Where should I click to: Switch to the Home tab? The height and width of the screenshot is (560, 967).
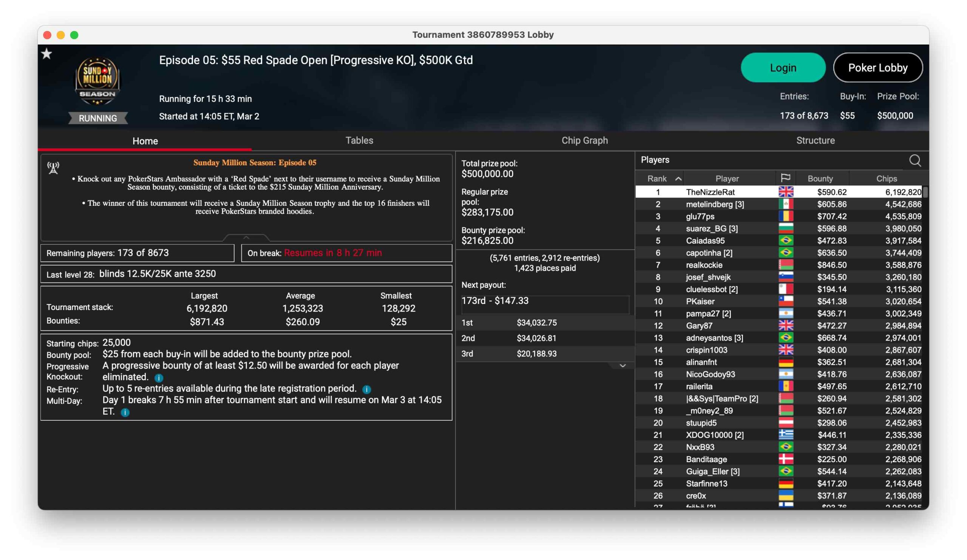[145, 141]
